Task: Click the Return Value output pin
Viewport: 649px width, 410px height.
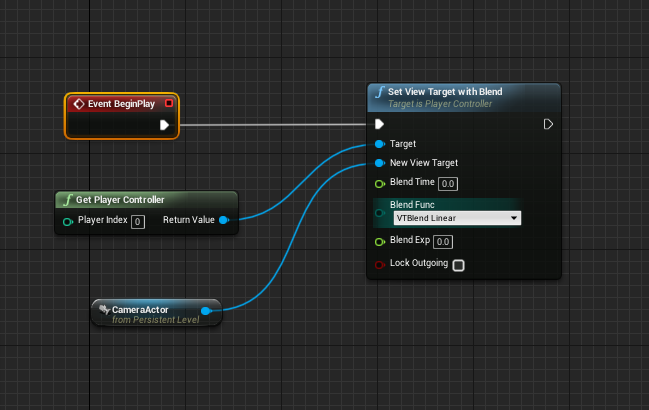Action: [224, 220]
